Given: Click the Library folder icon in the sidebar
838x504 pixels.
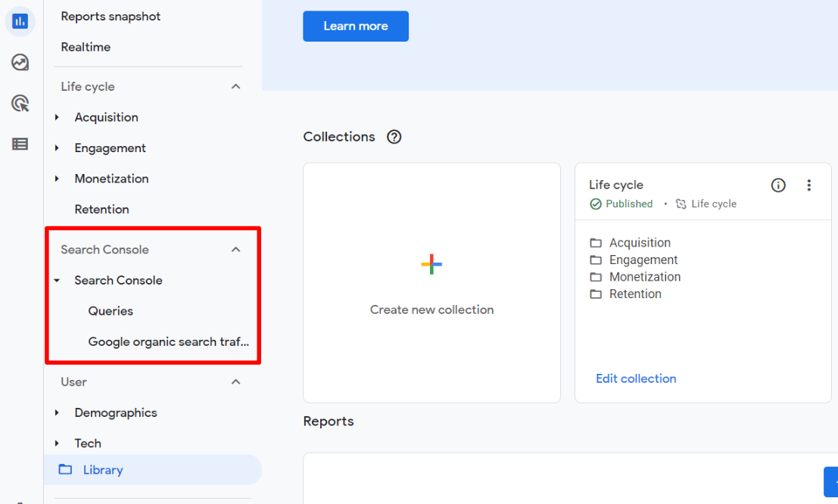Looking at the screenshot, I should 65,469.
